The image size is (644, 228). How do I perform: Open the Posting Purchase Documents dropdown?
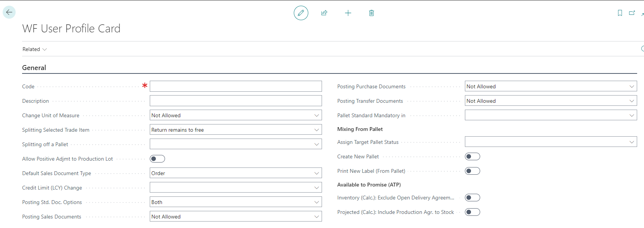click(x=551, y=86)
